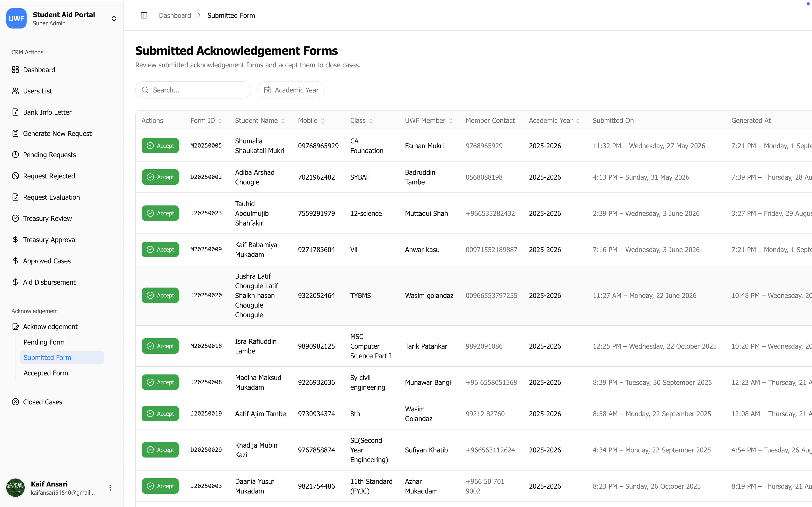Sort by UWF Member column
This screenshot has height=507, width=812.
[x=429, y=121]
